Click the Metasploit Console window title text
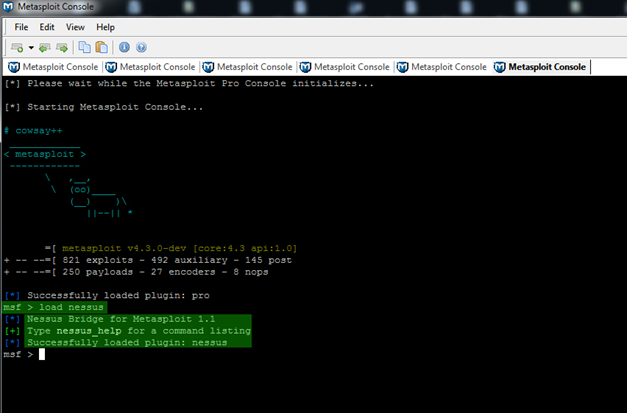The image size is (627, 413). click(56, 6)
